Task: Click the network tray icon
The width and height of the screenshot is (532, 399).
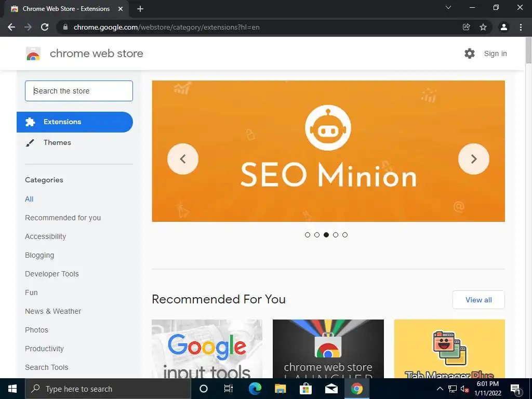Action: pyautogui.click(x=453, y=389)
